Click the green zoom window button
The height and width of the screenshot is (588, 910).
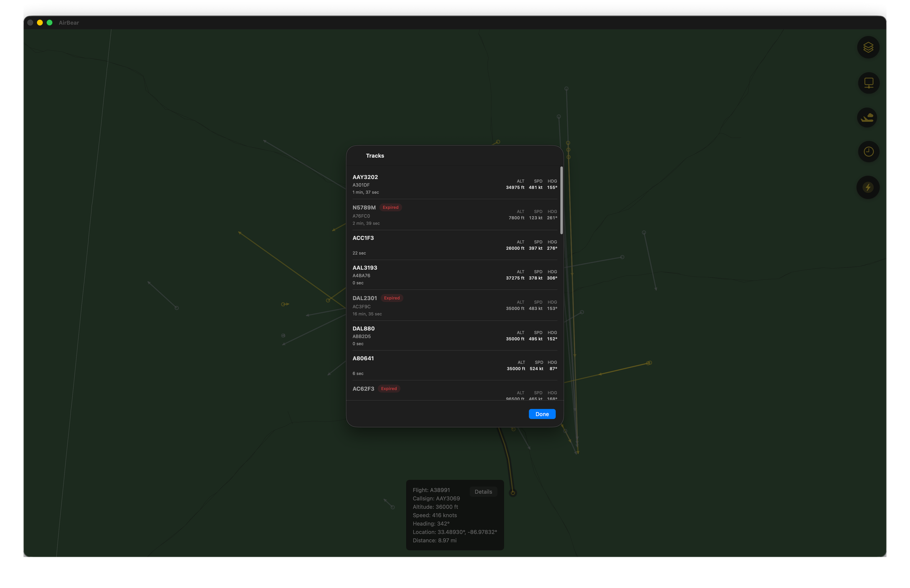50,23
